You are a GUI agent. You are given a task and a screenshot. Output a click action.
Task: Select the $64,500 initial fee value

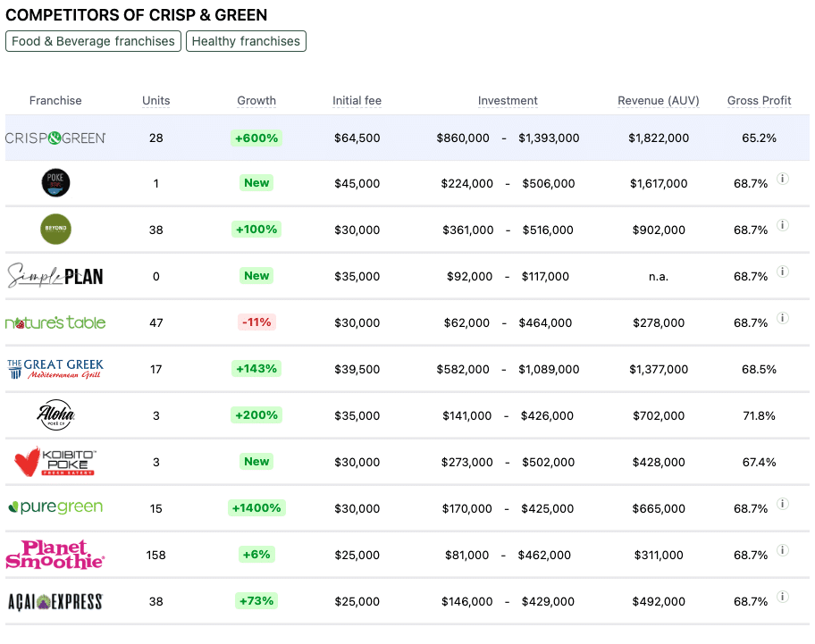coord(357,138)
